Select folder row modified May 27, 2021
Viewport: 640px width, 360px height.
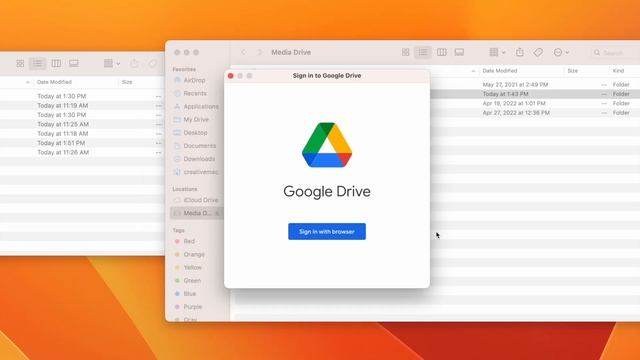click(x=535, y=84)
